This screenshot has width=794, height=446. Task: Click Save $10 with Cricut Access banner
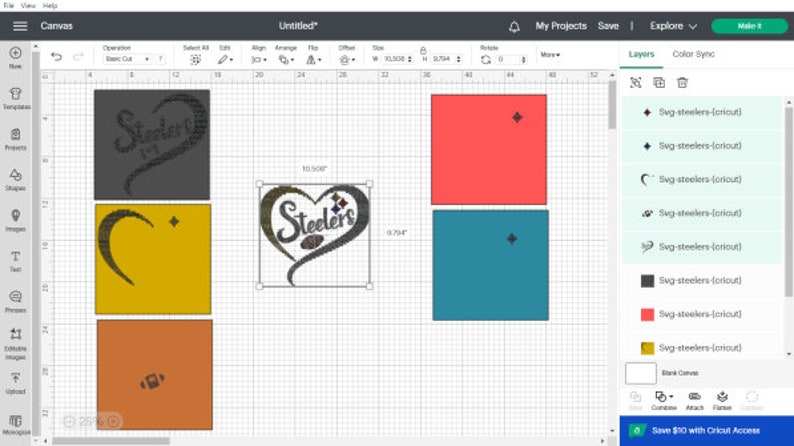(706, 431)
